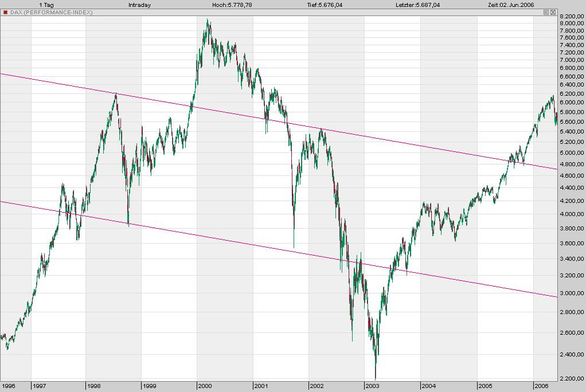Click the 2006 label at chart end

540,387
